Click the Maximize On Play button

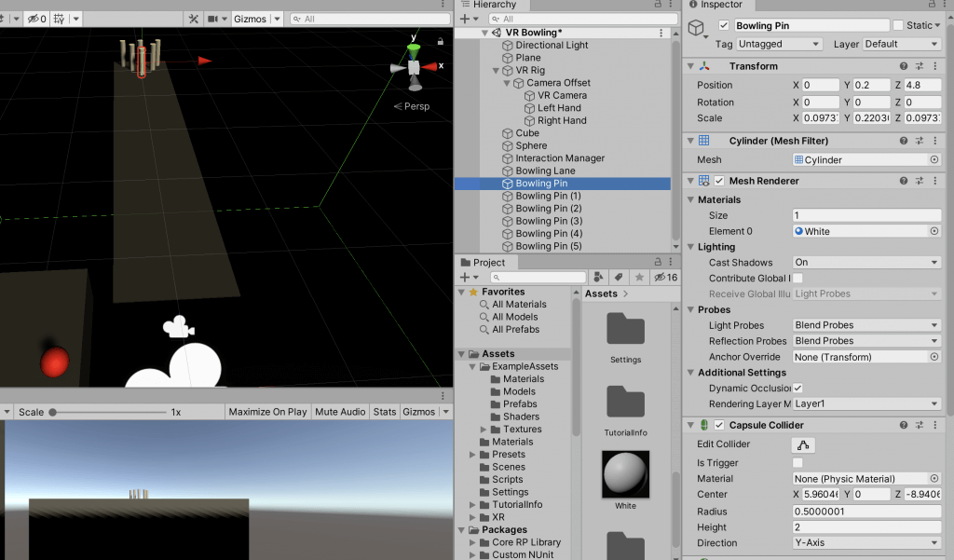[267, 412]
